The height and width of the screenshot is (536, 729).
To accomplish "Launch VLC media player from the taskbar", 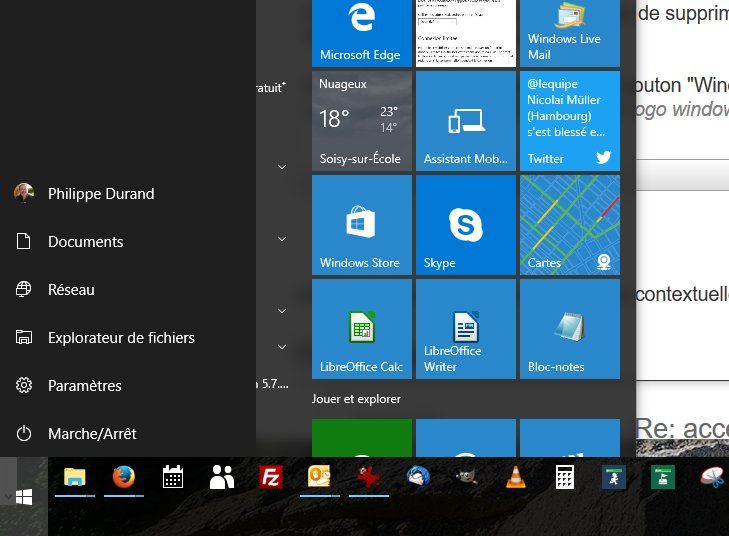I will click(x=516, y=477).
